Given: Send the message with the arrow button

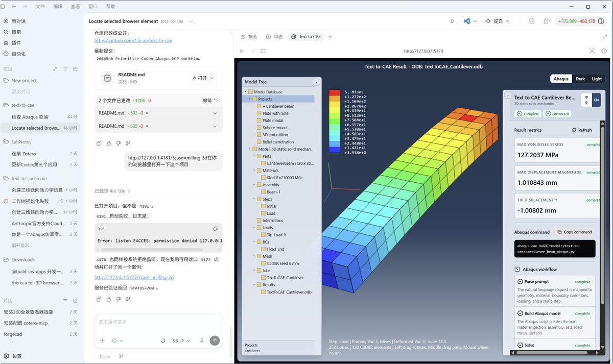Looking at the screenshot, I should click(215, 341).
